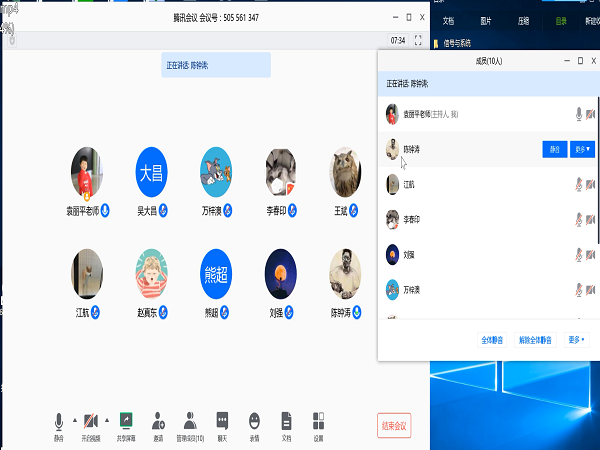Toggle 江航 camera in the members list

590,184
